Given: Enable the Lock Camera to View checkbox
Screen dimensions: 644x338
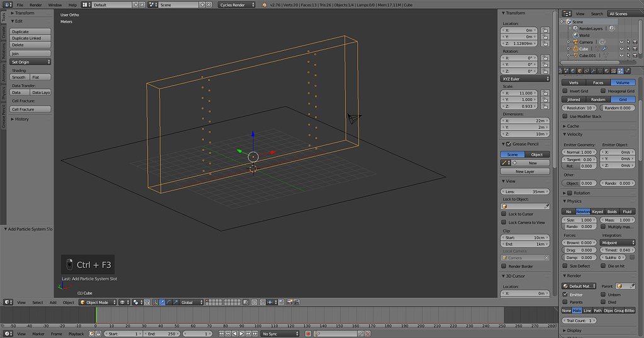Looking at the screenshot, I should pyautogui.click(x=504, y=222).
